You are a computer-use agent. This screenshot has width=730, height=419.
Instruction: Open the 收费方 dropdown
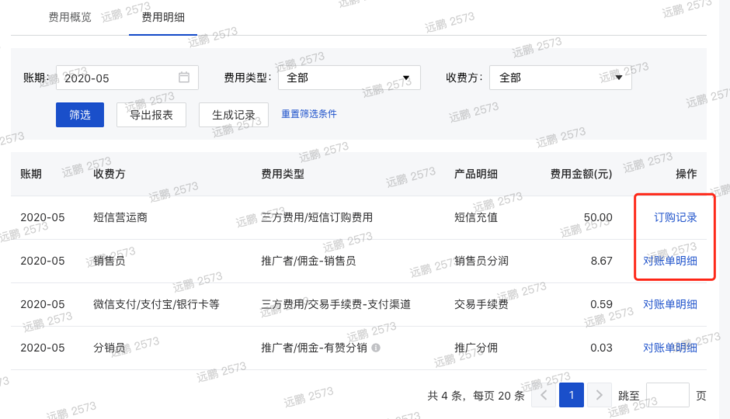(561, 78)
